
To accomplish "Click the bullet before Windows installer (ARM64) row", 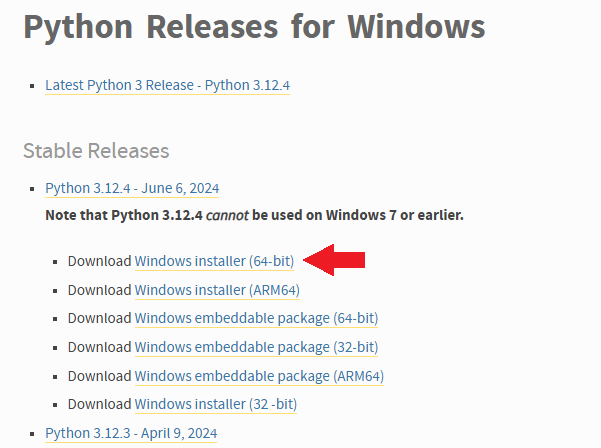I will pos(56,291).
